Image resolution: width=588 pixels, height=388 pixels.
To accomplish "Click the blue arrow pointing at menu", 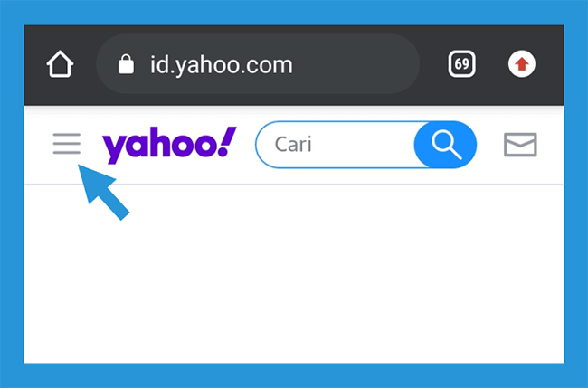I will pyautogui.click(x=103, y=193).
